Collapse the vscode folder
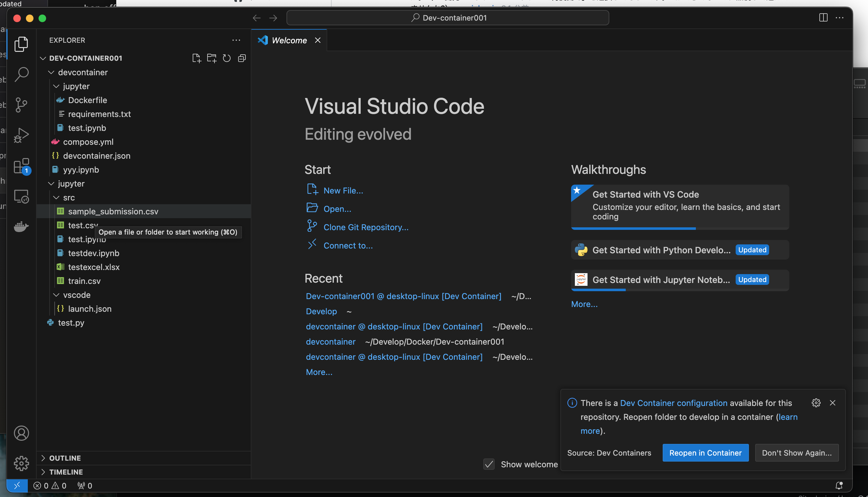868x497 pixels. point(56,295)
